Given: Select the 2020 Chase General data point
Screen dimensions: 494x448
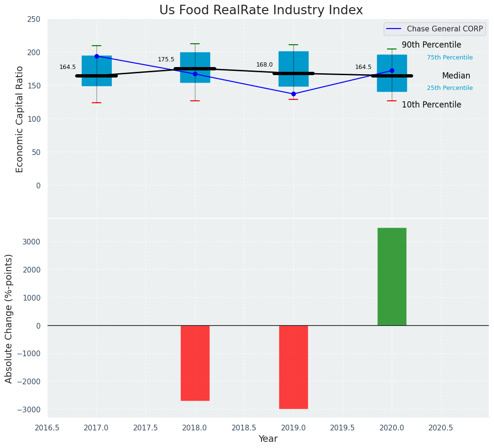Looking at the screenshot, I should [392, 70].
